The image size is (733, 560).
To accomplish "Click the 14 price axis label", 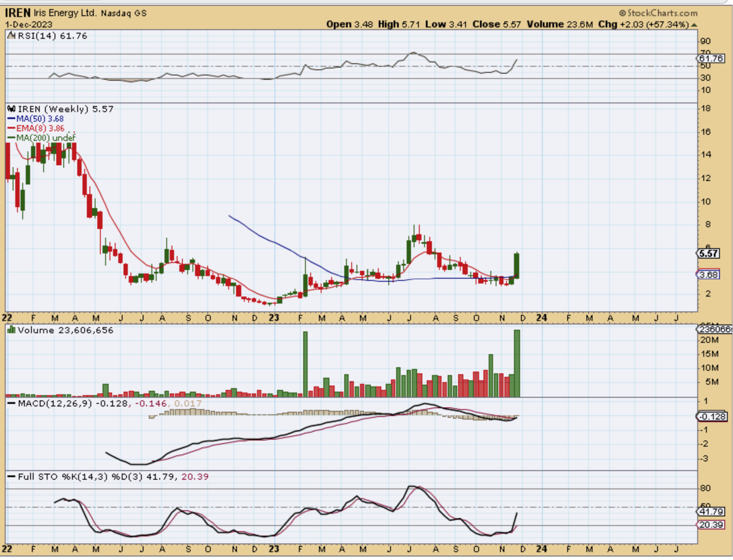I will [x=706, y=154].
